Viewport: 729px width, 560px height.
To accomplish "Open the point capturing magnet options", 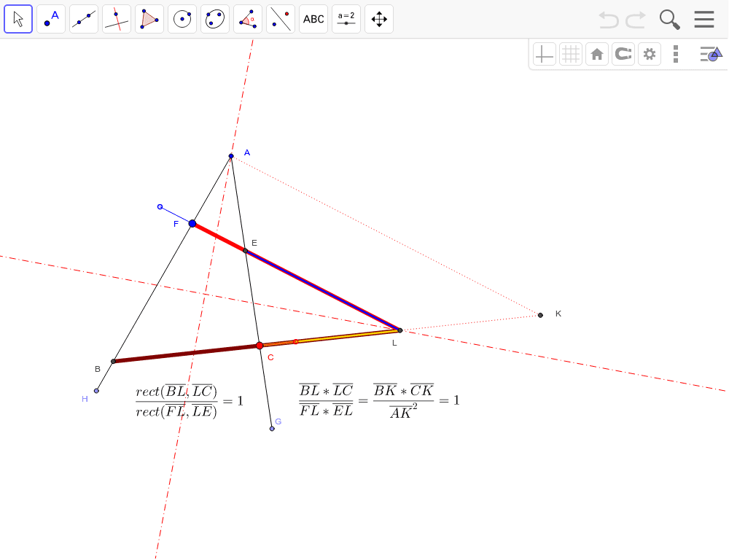I will click(x=623, y=55).
